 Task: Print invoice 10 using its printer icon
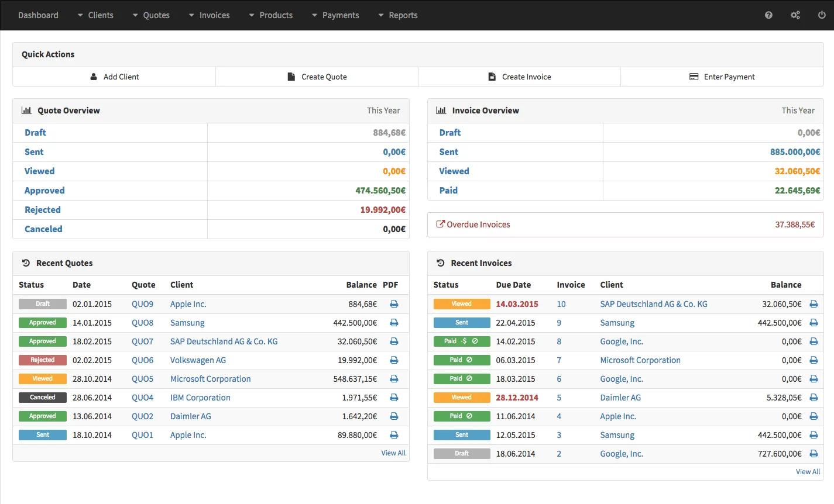point(814,303)
